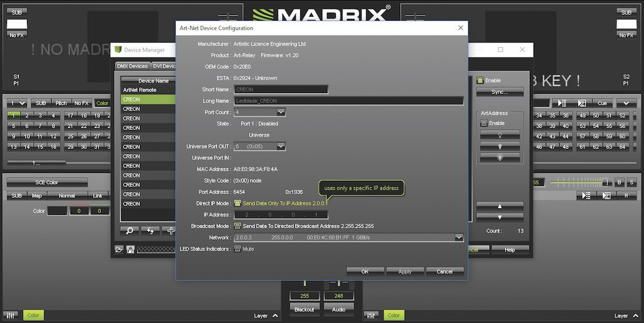Toggle the Broadcast Mode checkbox
Image resolution: width=644 pixels, height=323 pixels.
point(238,226)
